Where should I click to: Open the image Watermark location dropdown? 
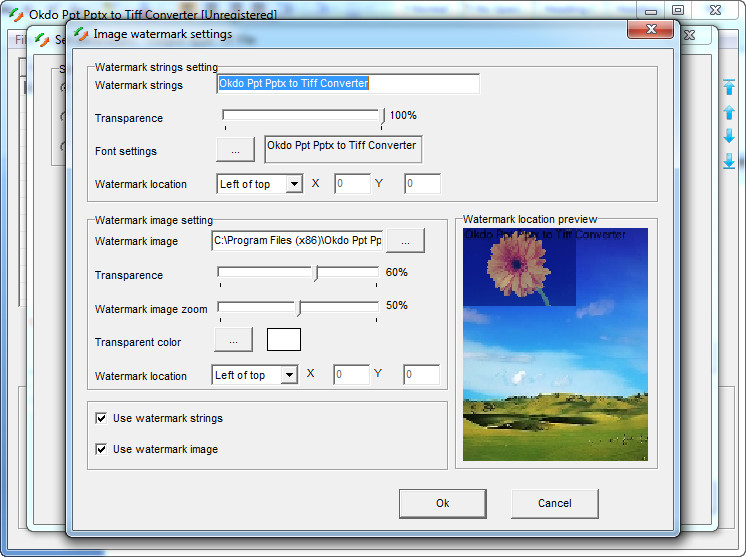pos(289,375)
